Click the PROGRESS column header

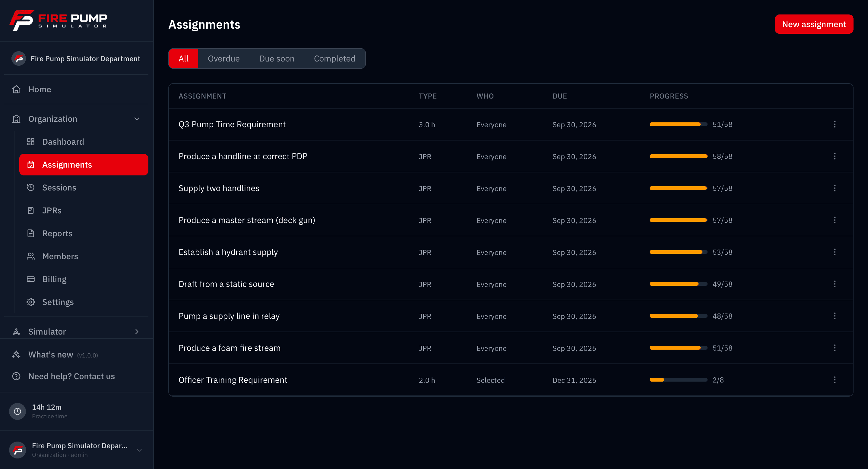click(669, 96)
